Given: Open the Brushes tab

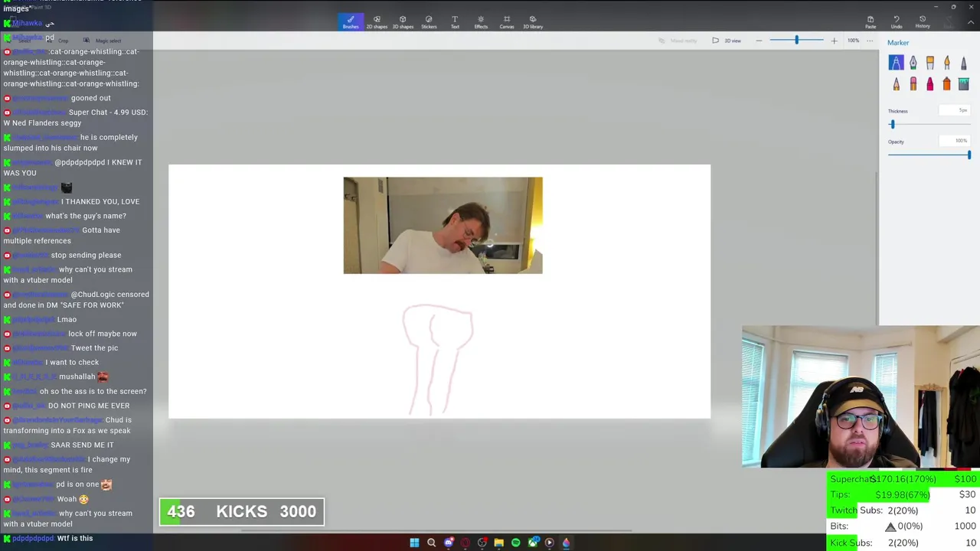Looking at the screenshot, I should (351, 22).
